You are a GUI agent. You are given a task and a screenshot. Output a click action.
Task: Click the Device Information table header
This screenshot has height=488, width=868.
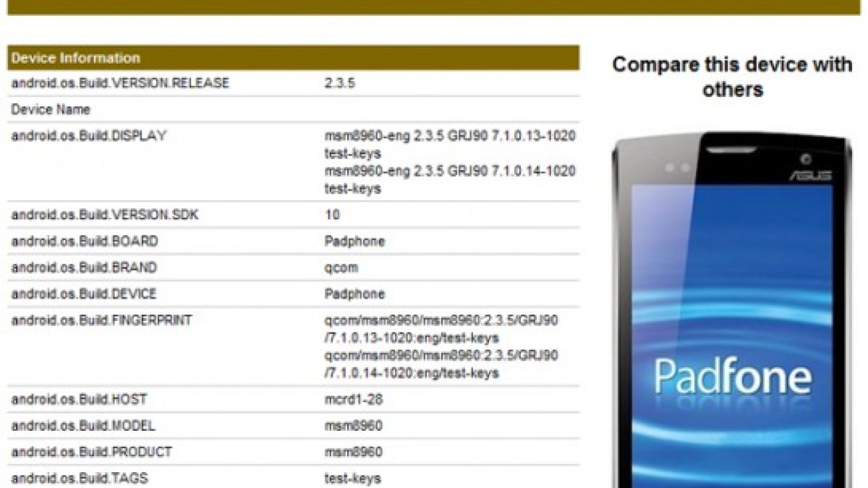click(75, 59)
